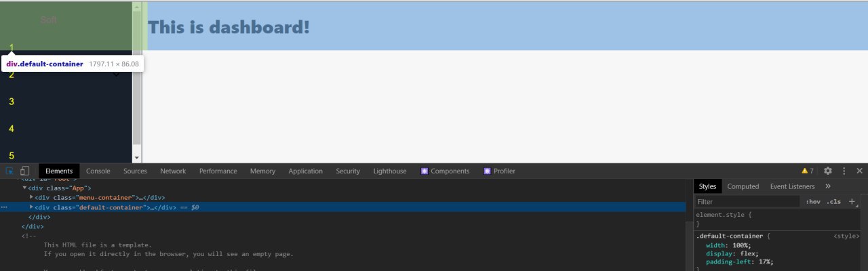Open the Security tab
The height and width of the screenshot is (271, 868).
348,171
